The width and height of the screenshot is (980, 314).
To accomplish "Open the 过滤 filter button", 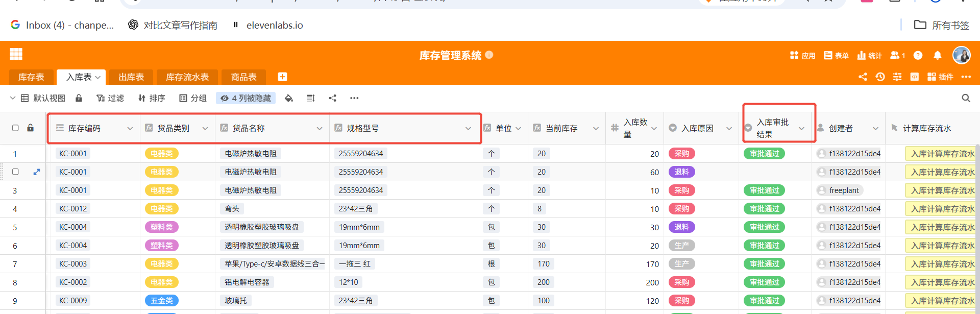I will click(x=110, y=98).
